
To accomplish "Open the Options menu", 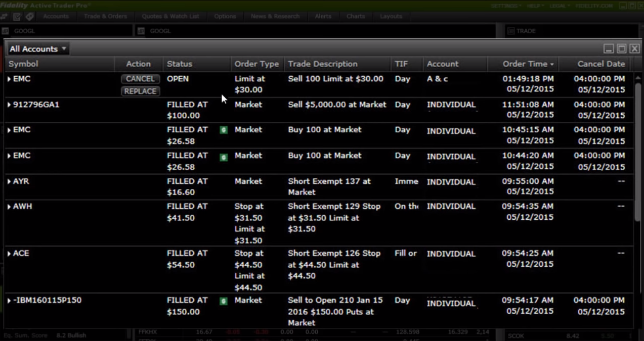I will [x=225, y=16].
